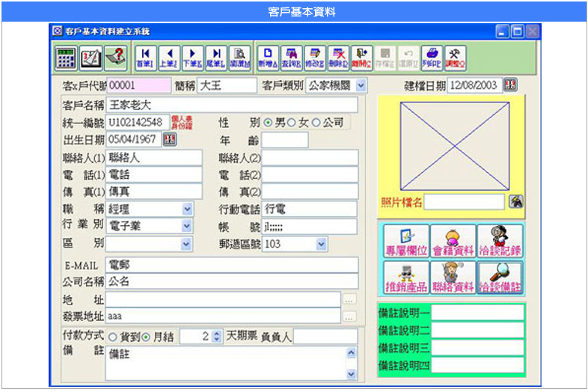Open calendar picker next to 建檔日期
Viewport: 588px width, 392px height.
(x=511, y=85)
